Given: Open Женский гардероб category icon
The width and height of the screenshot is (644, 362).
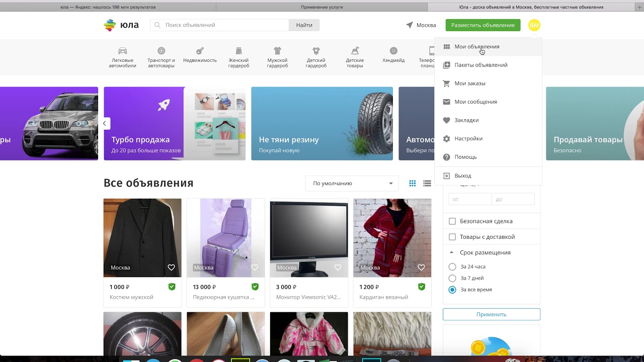Looking at the screenshot, I should click(238, 51).
